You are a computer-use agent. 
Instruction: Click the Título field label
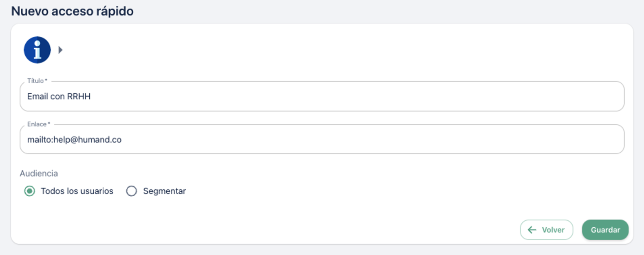coord(35,81)
